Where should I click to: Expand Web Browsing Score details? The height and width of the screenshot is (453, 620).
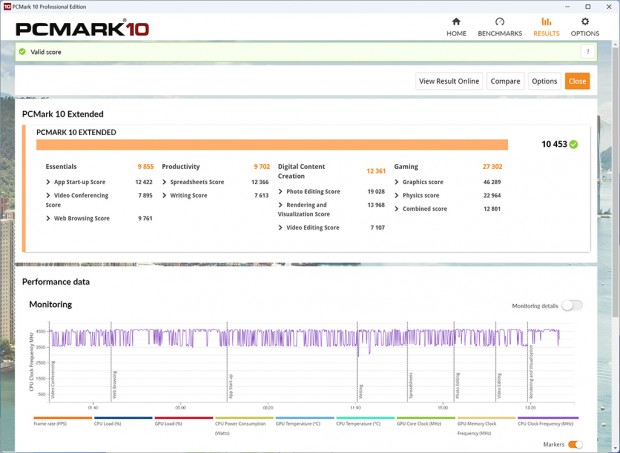point(48,218)
